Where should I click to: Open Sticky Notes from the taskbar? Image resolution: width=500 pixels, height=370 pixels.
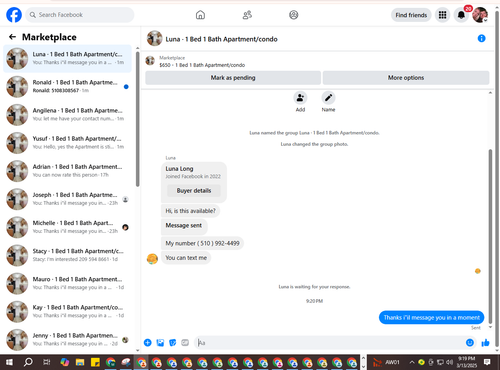pos(95,362)
